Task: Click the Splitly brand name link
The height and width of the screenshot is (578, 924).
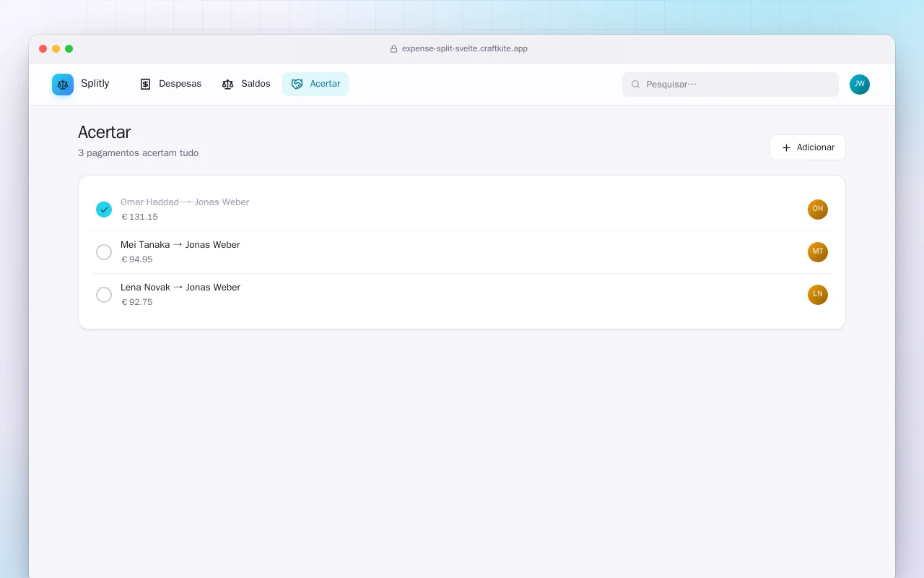Action: (x=95, y=84)
